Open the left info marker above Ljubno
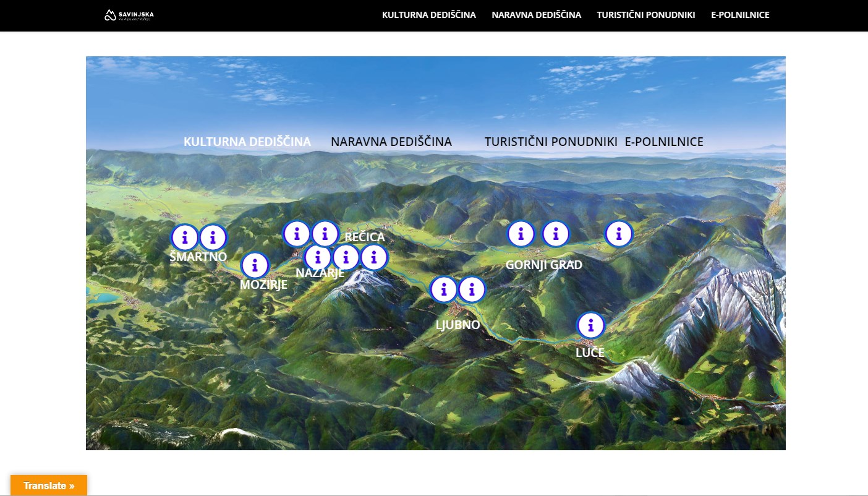The width and height of the screenshot is (868, 496). pos(444,289)
